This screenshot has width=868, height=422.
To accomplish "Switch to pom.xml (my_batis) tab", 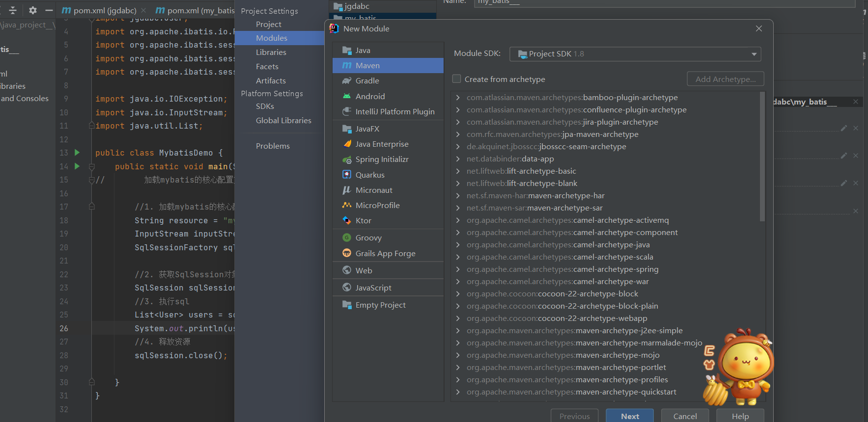I will click(195, 10).
